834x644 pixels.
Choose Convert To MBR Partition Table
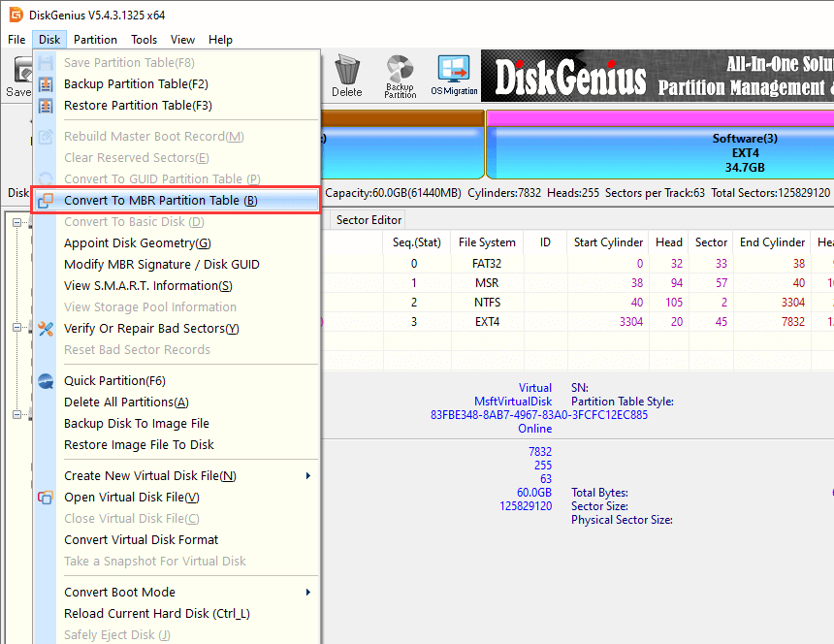tap(160, 201)
